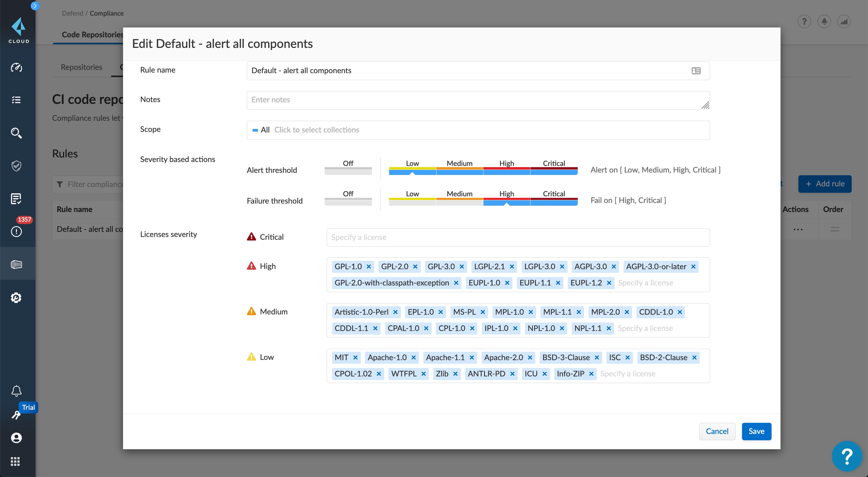
Task: Open the user profile sidebar icon
Action: point(16,438)
